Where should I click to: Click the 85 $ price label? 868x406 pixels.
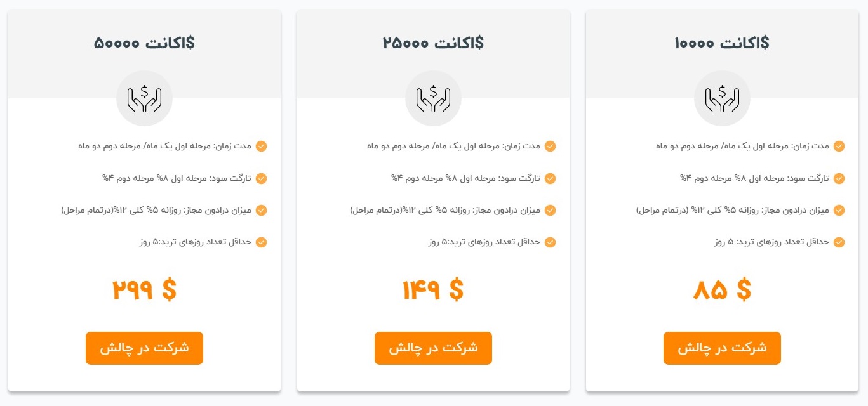[722, 290]
